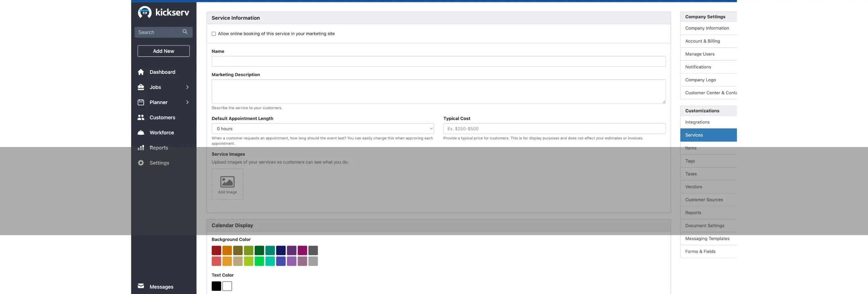The height and width of the screenshot is (294, 868).
Task: Open the Default Appointment Length dropdown
Action: (x=323, y=129)
